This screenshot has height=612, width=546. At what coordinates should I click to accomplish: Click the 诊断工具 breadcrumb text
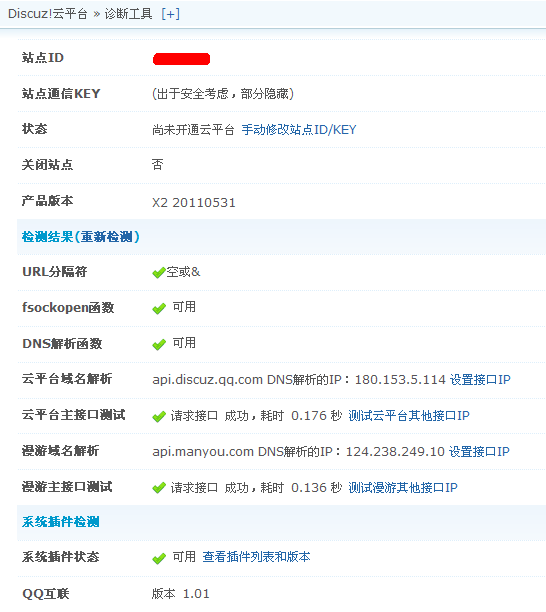point(128,14)
